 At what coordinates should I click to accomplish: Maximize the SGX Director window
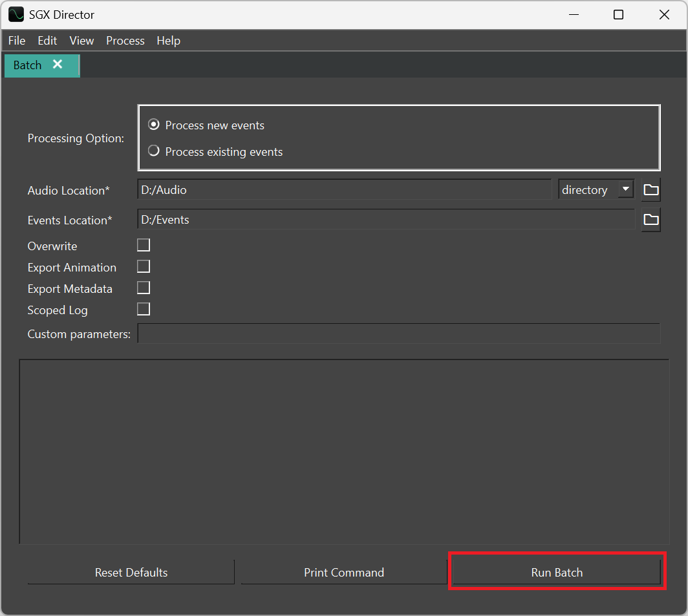click(x=618, y=14)
